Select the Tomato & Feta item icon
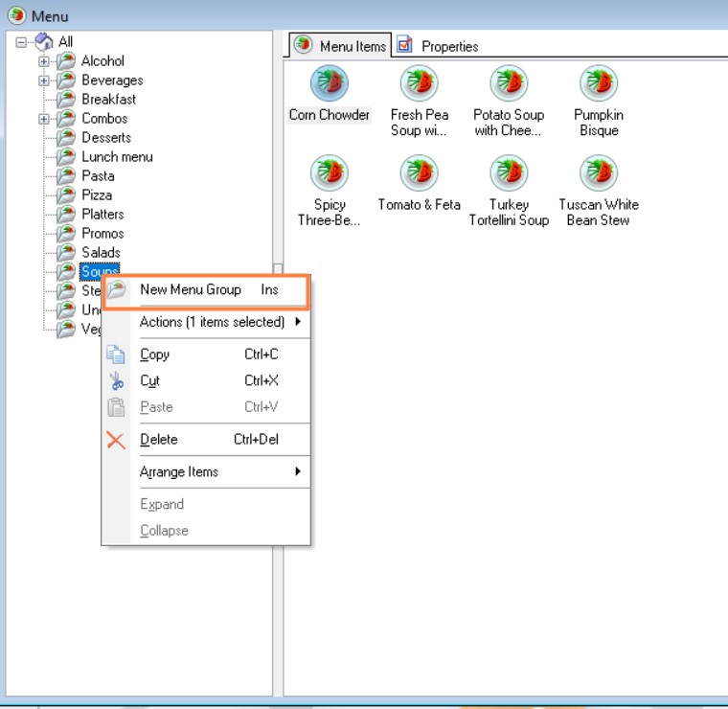The height and width of the screenshot is (709, 728). click(x=420, y=172)
